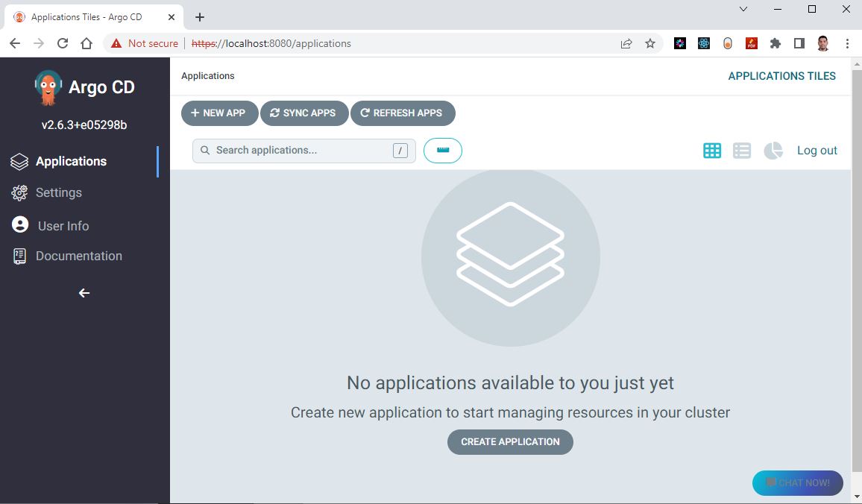The image size is (862, 504).
Task: Click the REFRESH APPS button
Action: tap(403, 113)
